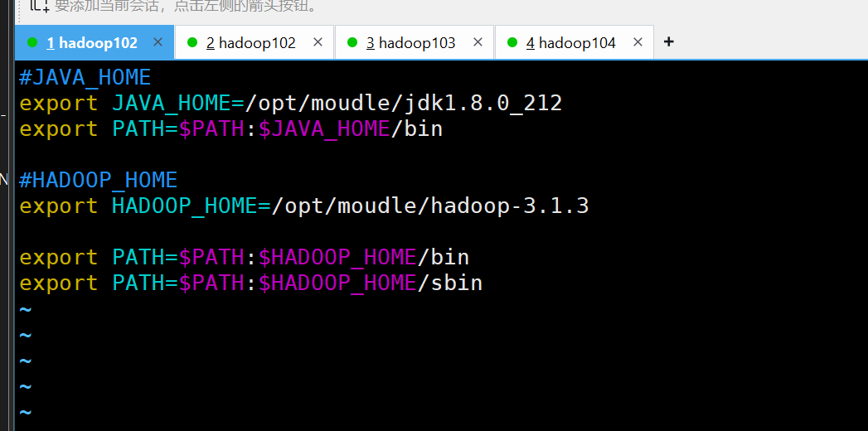The image size is (868, 431).
Task: Open a new session tab with plus button
Action: point(669,41)
